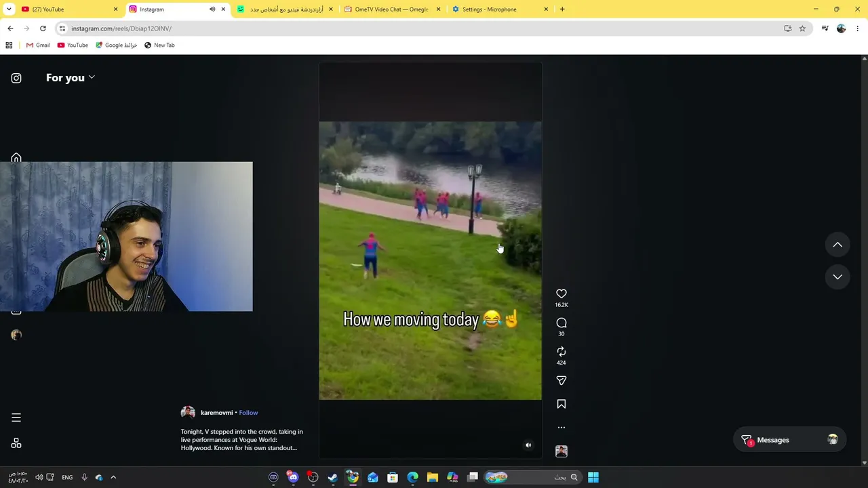The image size is (868, 488).
Task: Follow the karemovmi account
Action: pyautogui.click(x=248, y=413)
